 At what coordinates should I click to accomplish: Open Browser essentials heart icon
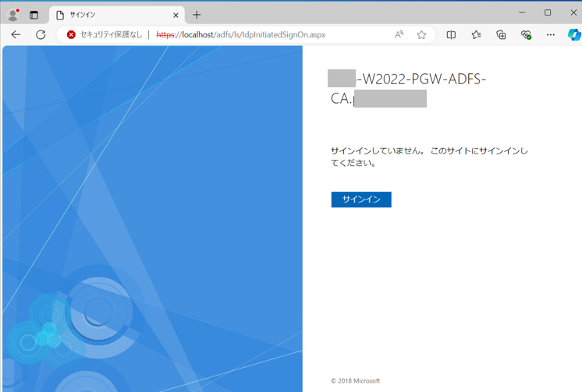(x=526, y=35)
